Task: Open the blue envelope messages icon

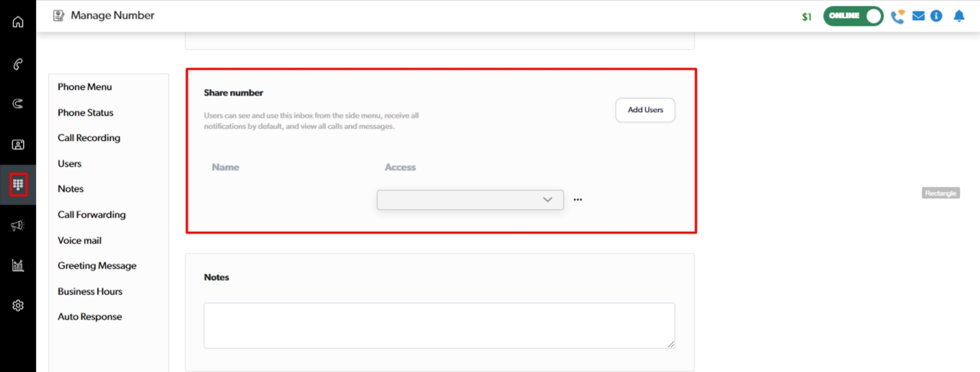Action: pos(918,16)
